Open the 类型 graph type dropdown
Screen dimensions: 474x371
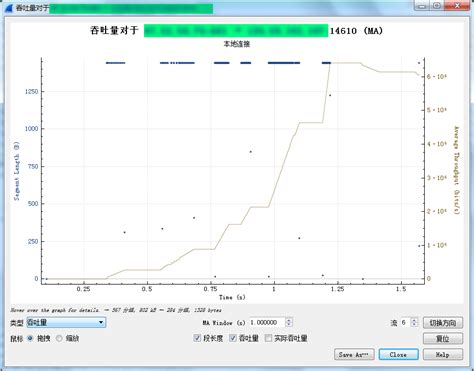pos(66,322)
